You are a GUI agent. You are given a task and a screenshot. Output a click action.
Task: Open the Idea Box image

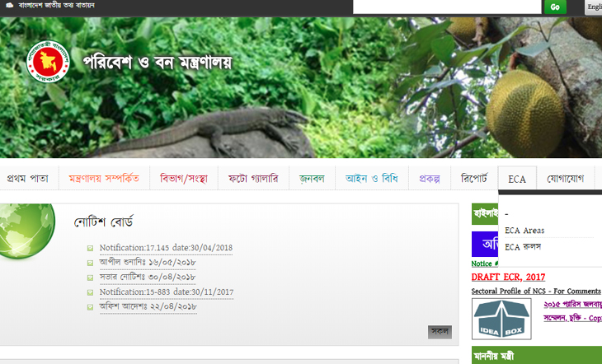501,320
